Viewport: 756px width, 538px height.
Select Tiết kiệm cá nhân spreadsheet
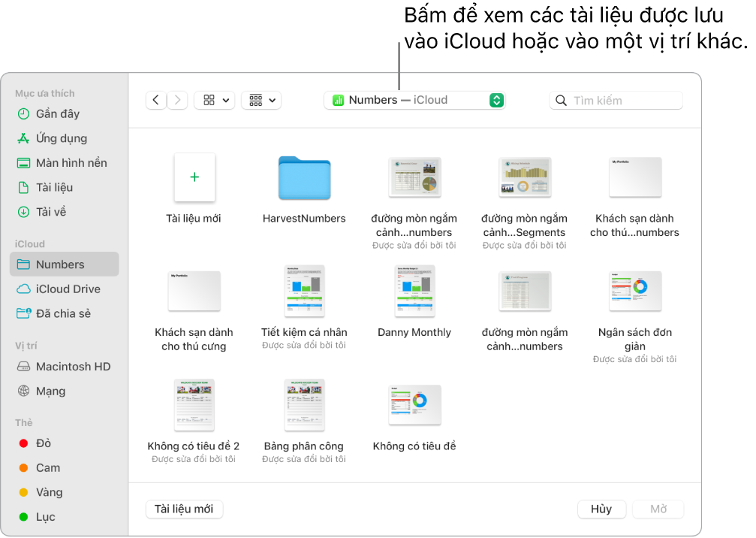(x=304, y=291)
